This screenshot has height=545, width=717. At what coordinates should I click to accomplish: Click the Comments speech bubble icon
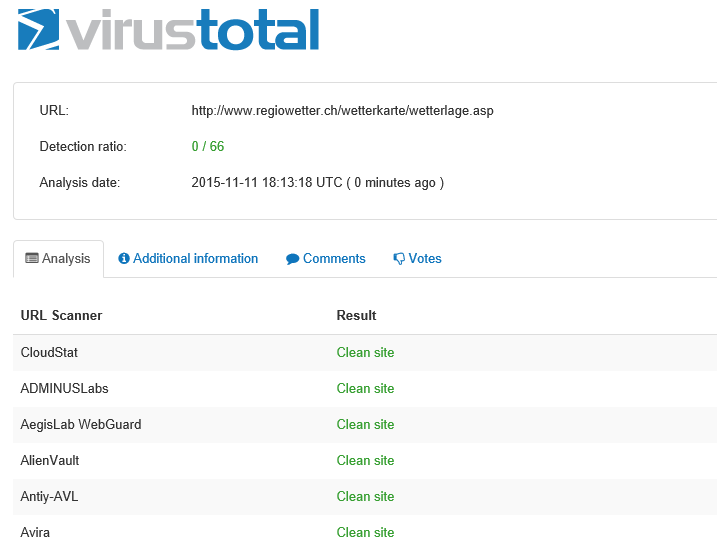point(293,259)
